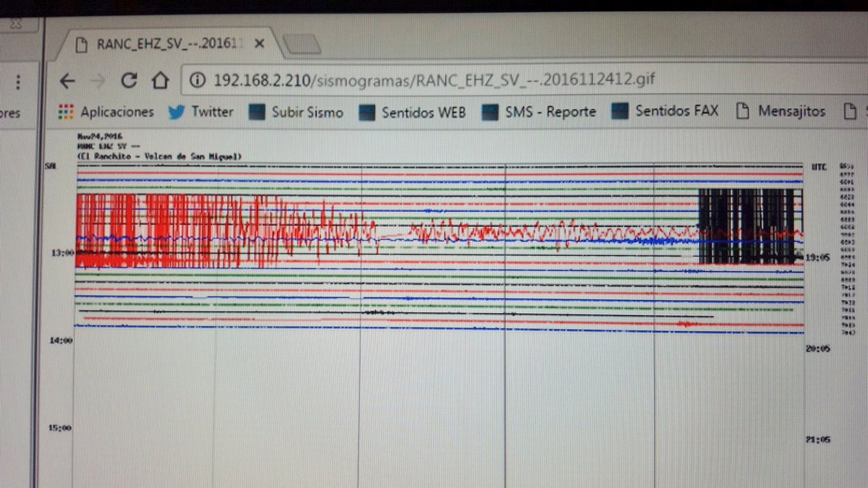Click the Sentidos FAX bookmark icon
The width and height of the screenshot is (868, 488).
pyautogui.click(x=620, y=111)
